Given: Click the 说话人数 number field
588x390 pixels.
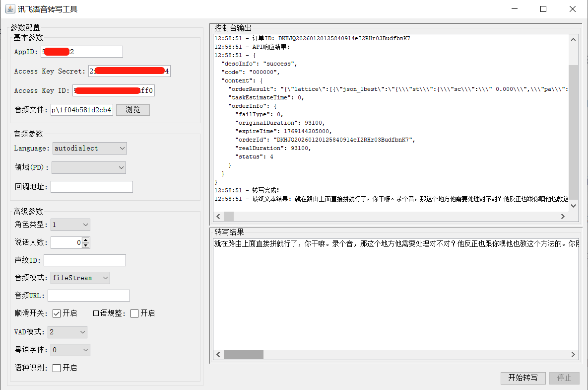Looking at the screenshot, I should tap(66, 243).
